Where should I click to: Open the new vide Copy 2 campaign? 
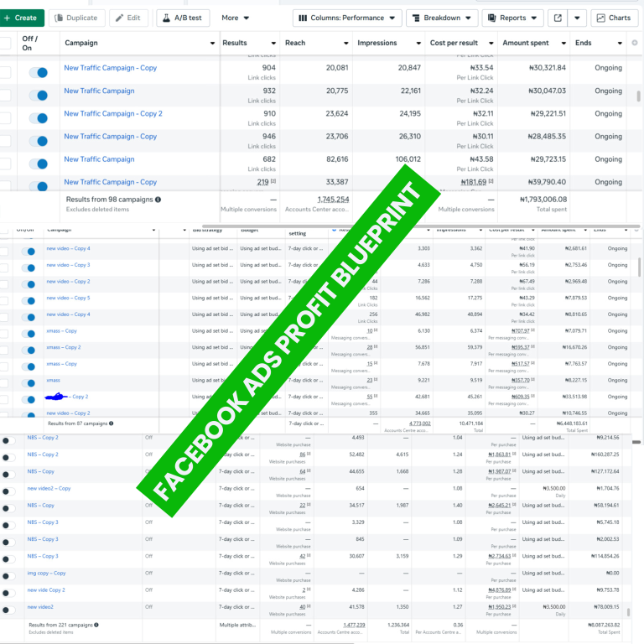coord(46,589)
